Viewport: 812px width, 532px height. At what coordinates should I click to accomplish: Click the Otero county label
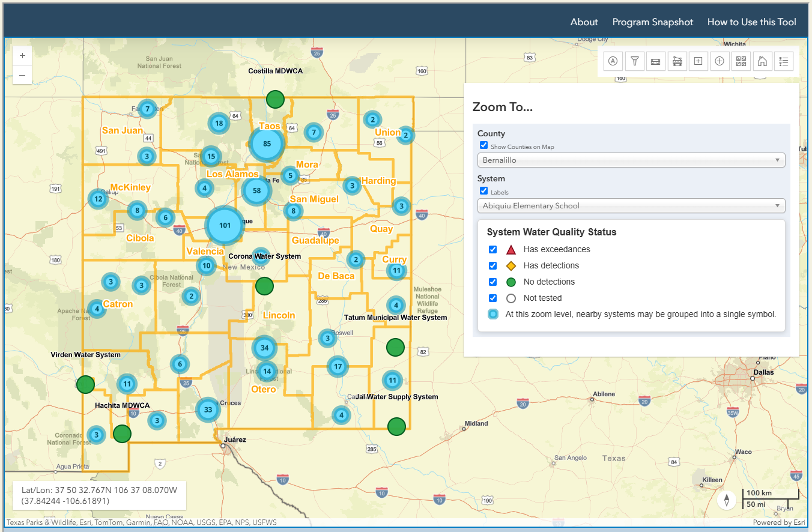point(264,389)
